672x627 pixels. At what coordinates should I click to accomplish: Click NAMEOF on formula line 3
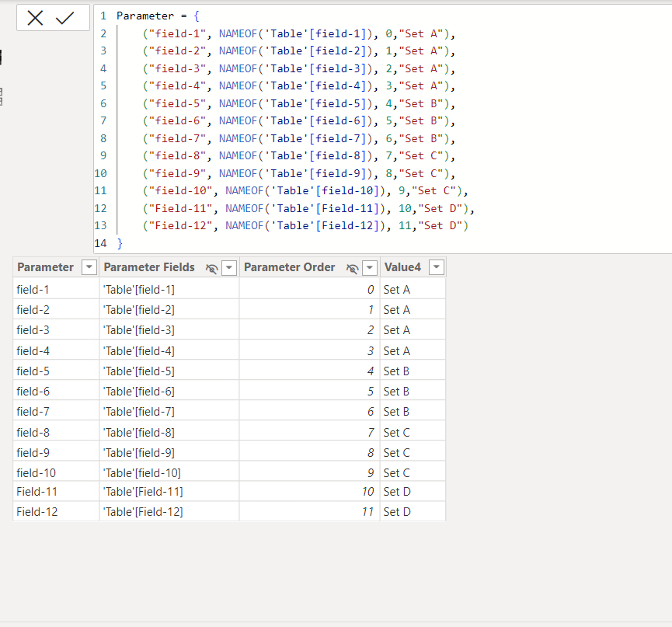238,51
